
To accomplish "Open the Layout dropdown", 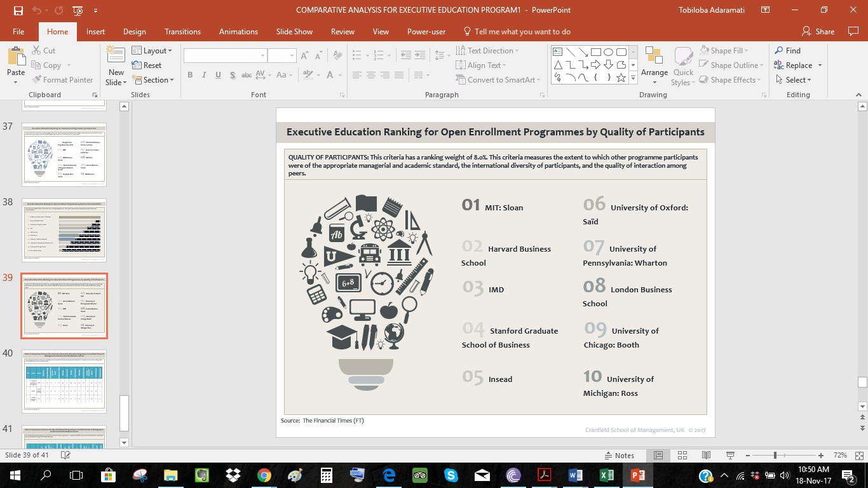I will pyautogui.click(x=152, y=51).
